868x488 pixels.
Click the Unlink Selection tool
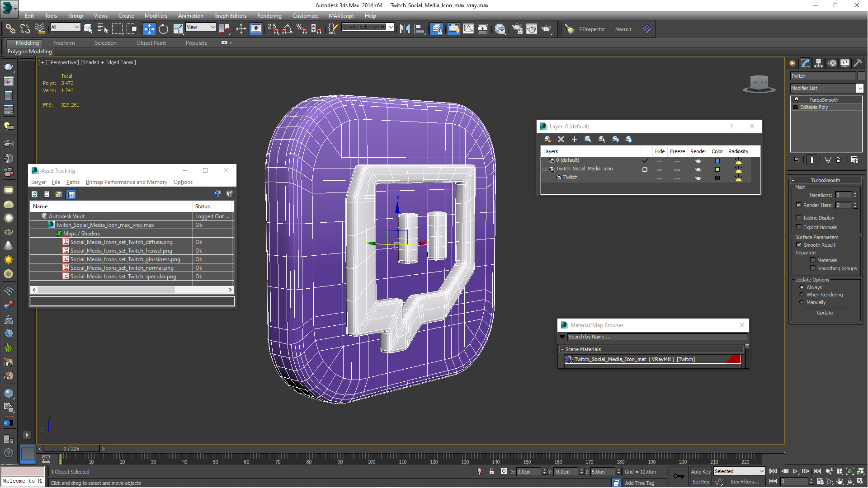tap(25, 29)
